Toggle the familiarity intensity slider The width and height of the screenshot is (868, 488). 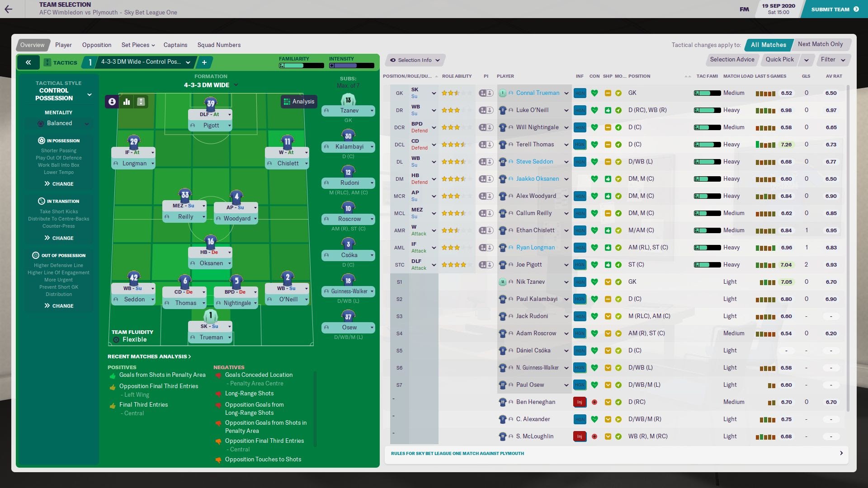tap(331, 66)
